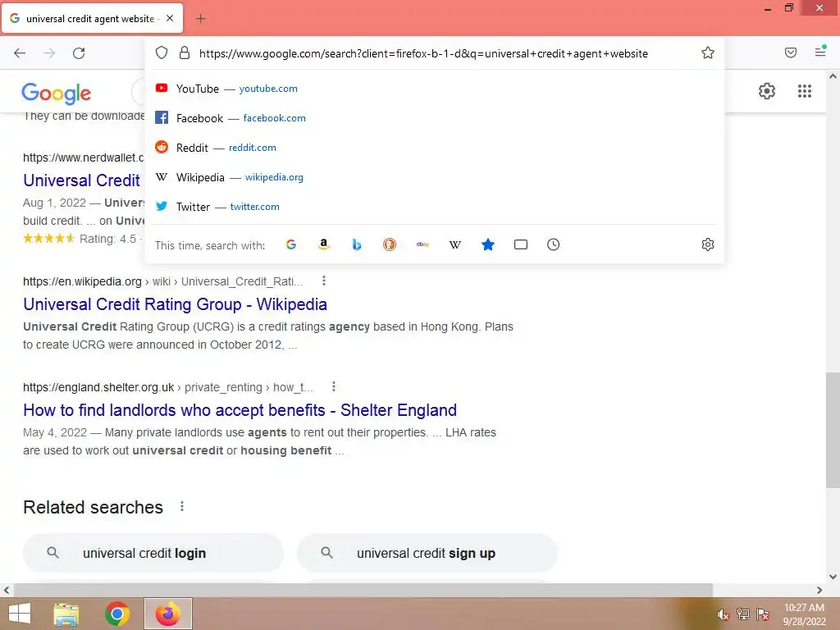Screen dimensions: 840x630
Task: Search in bookmarks with the blue star
Action: (487, 244)
